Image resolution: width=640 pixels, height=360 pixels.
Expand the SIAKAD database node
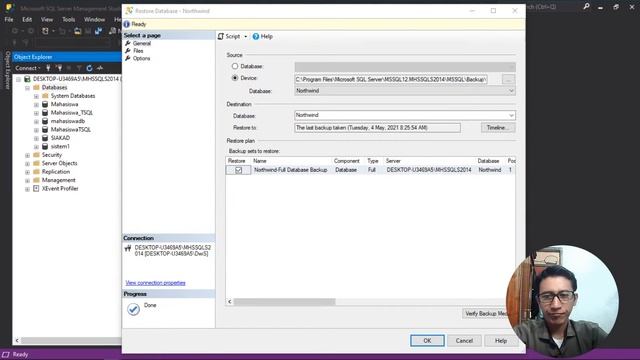pos(36,138)
